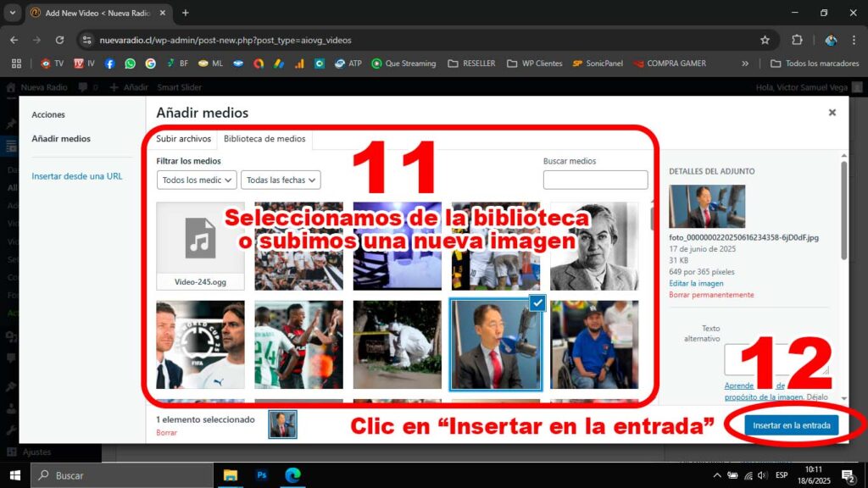Open a new browser tab

pos(186,13)
